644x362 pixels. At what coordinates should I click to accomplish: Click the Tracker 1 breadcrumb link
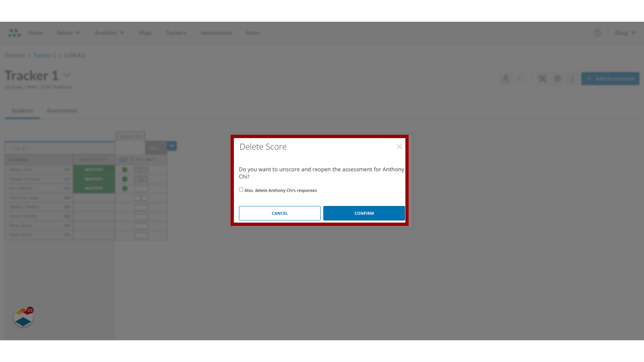coord(44,55)
